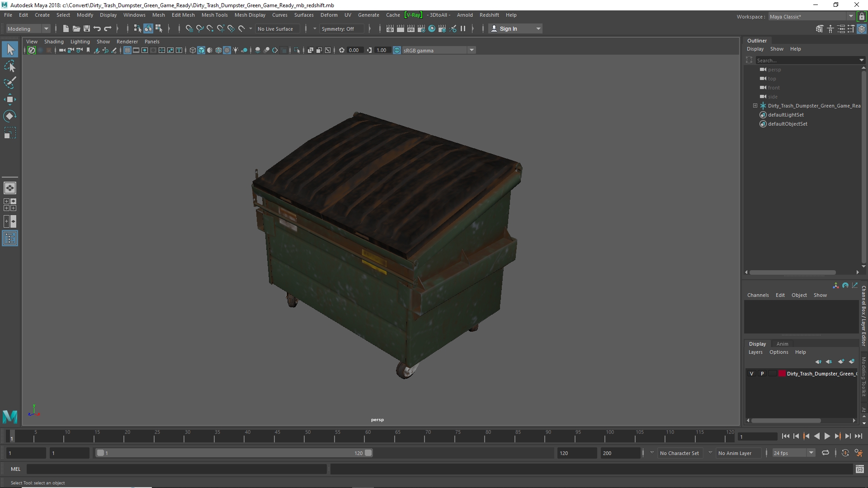Viewport: 868px width, 488px height.
Task: Open the Workspace Maya Classic dropdown
Action: tap(811, 17)
